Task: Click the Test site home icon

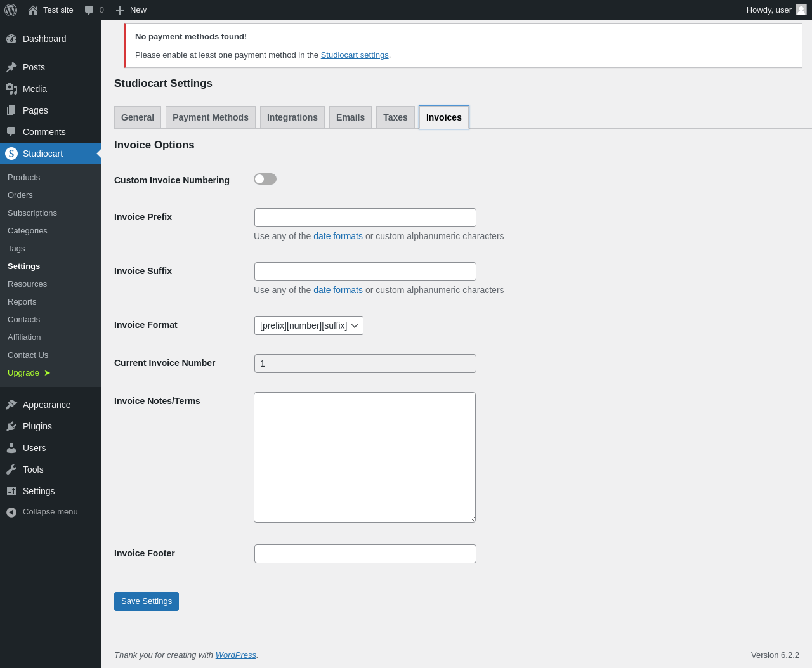Action: click(33, 10)
